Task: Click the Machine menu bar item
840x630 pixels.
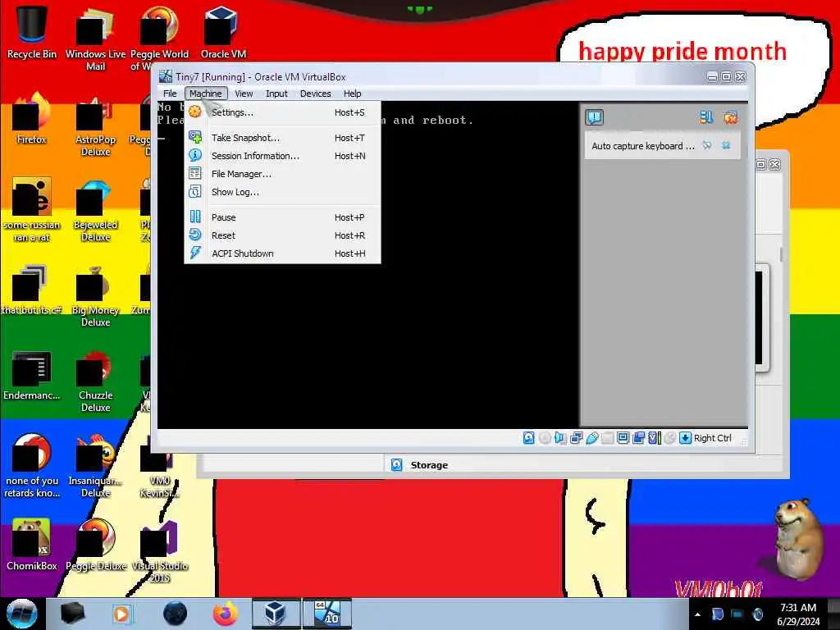Action: click(206, 94)
